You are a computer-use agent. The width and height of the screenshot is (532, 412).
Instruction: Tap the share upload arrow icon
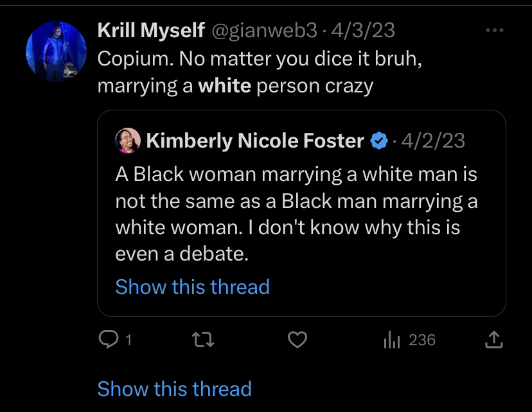coord(493,340)
